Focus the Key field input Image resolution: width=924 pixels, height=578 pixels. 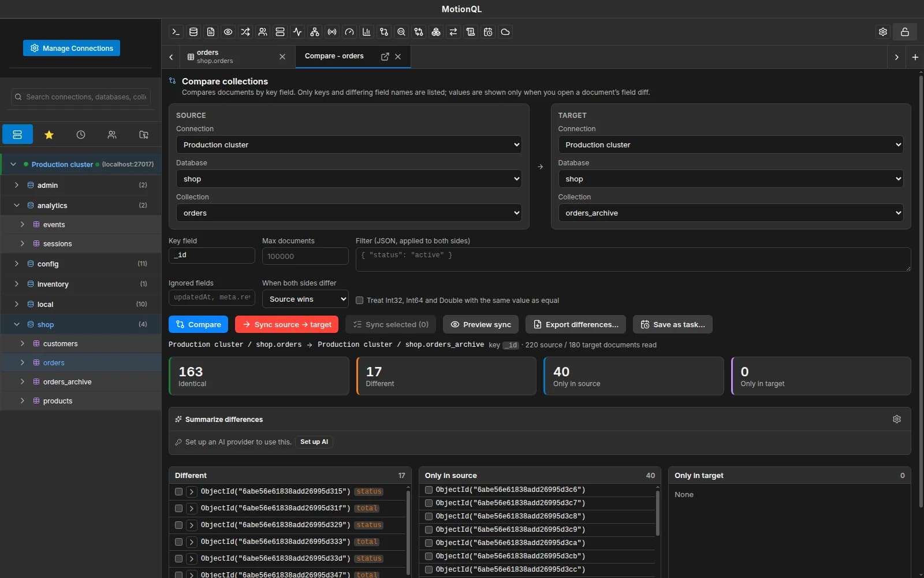click(x=212, y=255)
